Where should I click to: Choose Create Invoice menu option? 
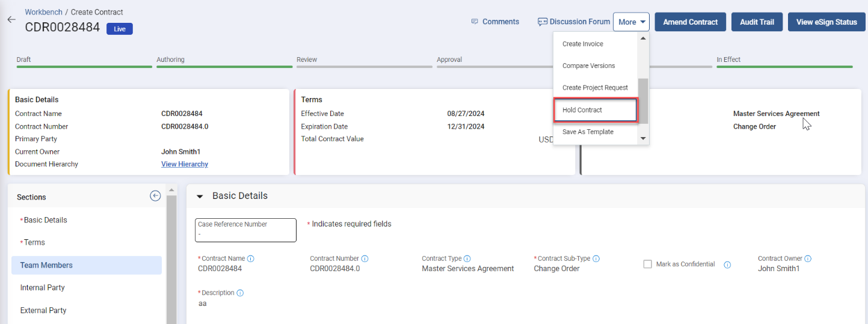(x=582, y=44)
